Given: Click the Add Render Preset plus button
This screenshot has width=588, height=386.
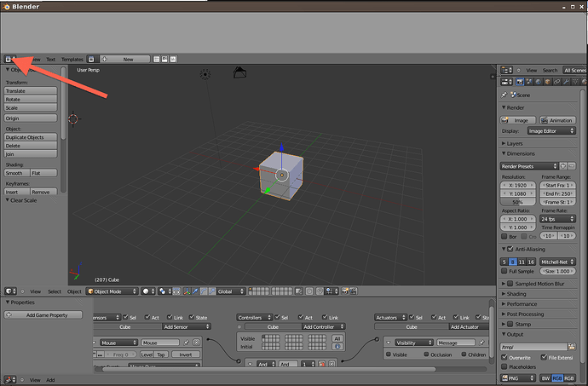Looking at the screenshot, I should (563, 166).
